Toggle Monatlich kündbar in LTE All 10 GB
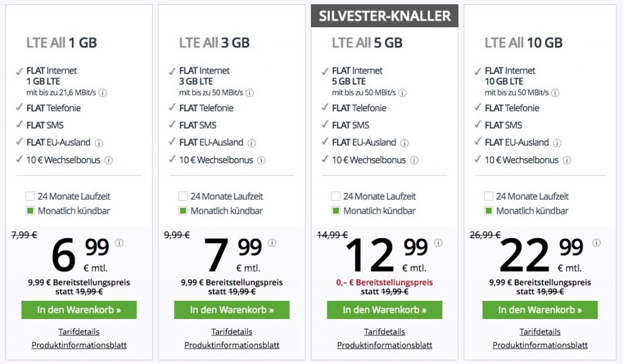The height and width of the screenshot is (364, 623). [x=489, y=211]
